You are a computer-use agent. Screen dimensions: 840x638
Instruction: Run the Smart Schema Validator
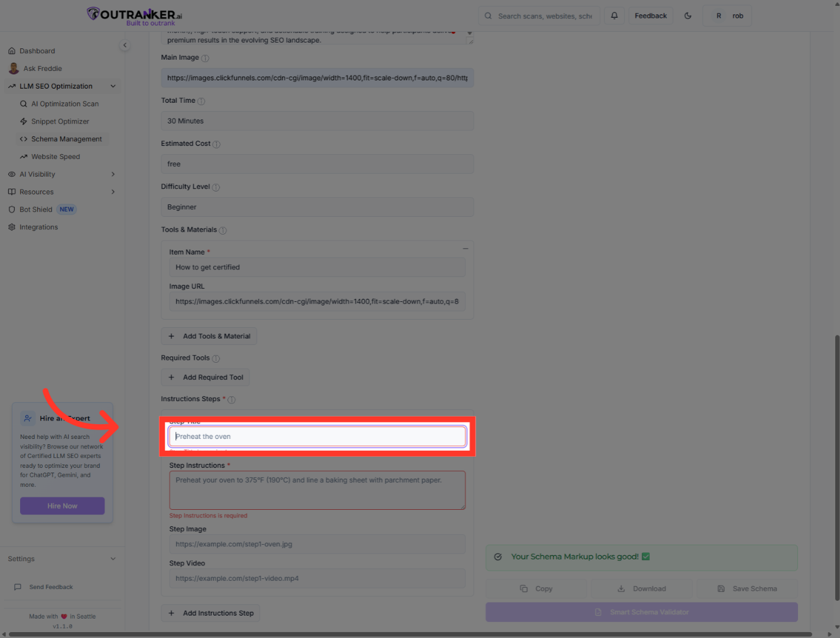click(642, 612)
